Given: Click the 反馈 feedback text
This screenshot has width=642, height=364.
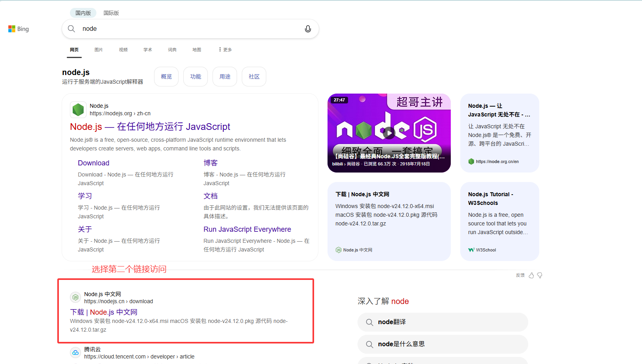Looking at the screenshot, I should [x=520, y=275].
